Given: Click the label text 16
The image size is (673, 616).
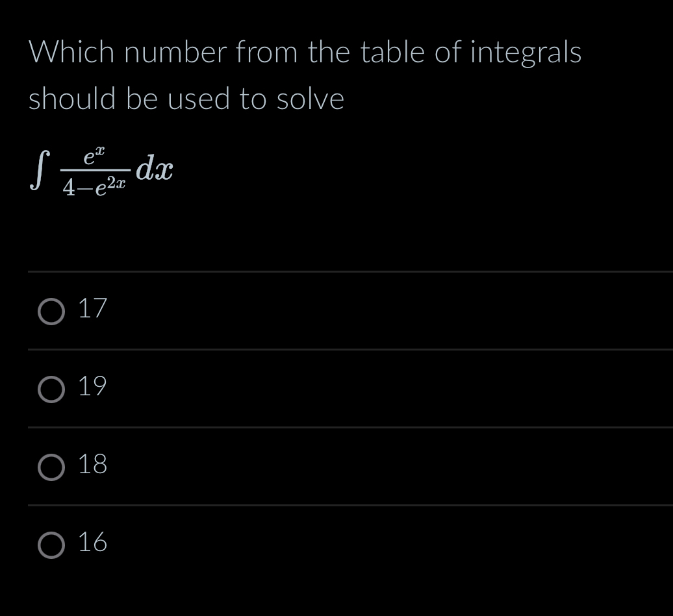Looking at the screenshot, I should coord(92,544).
